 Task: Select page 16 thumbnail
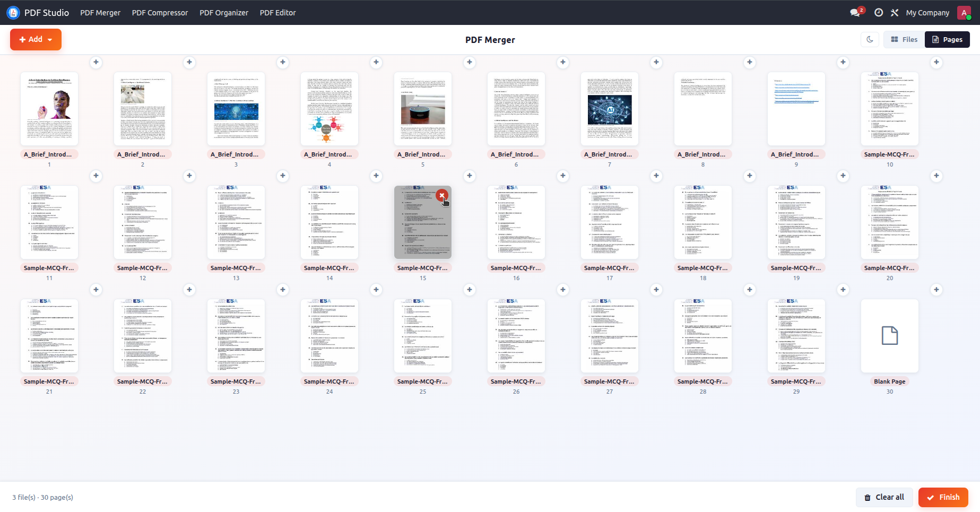(516, 222)
